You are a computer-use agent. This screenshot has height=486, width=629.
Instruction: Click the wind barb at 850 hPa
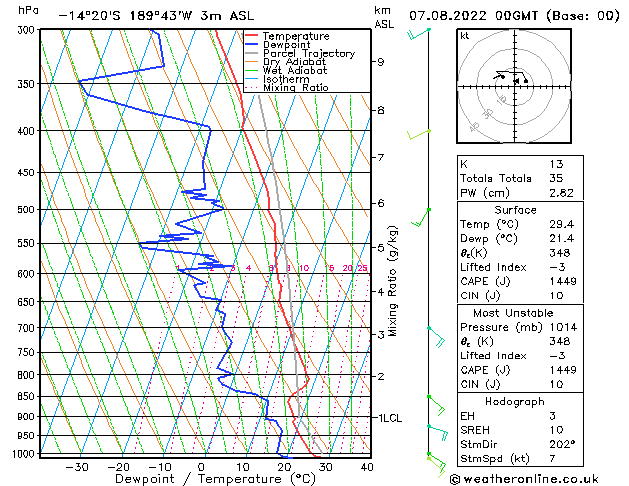[x=436, y=405]
